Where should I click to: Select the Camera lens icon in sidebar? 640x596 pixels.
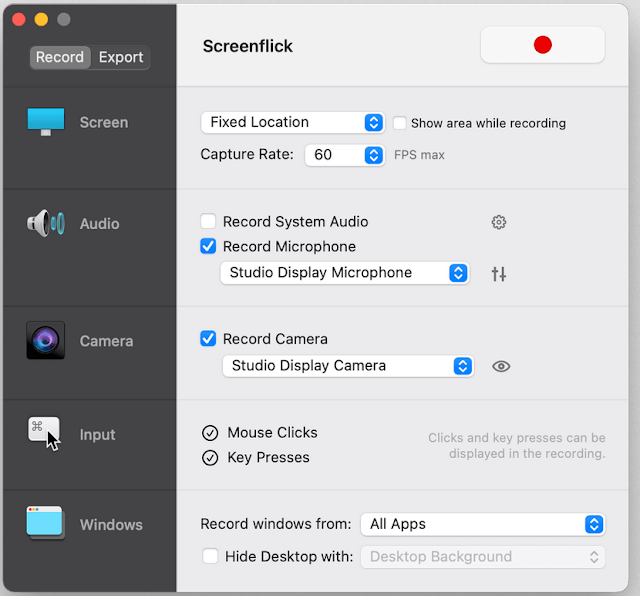46,340
